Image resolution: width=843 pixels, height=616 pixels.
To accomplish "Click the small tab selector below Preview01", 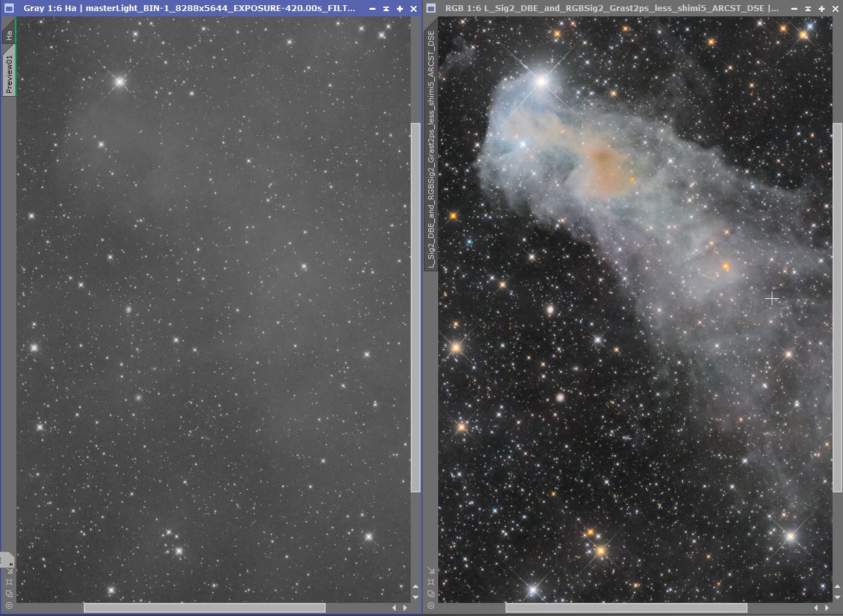I will 7,560.
